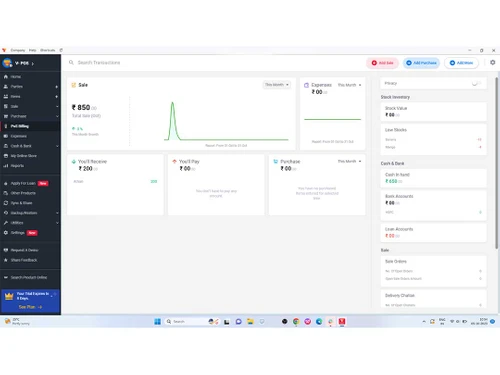500x375 pixels.
Task: Open the Cash In hand card
Action: tap(433, 178)
